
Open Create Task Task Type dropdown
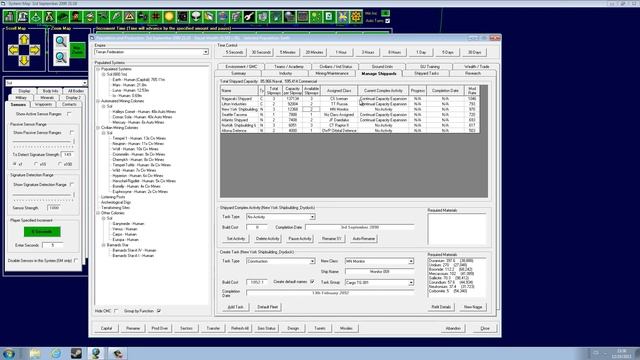312,261
